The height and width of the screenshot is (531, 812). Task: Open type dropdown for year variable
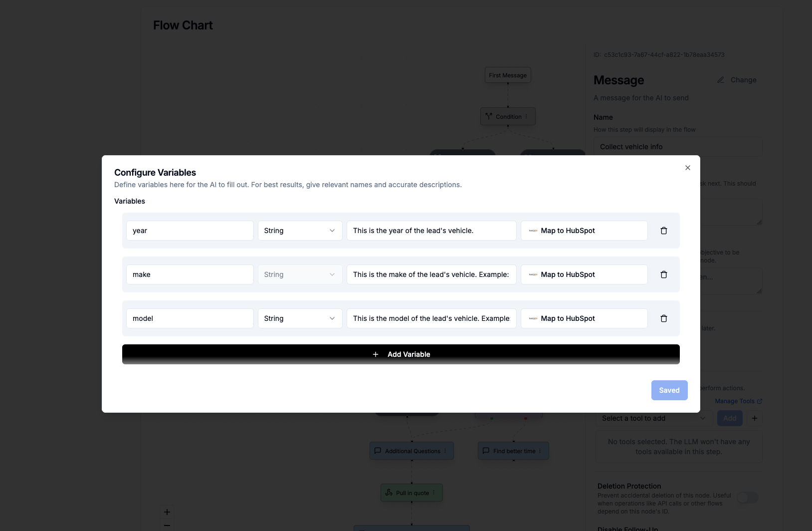[x=300, y=231]
